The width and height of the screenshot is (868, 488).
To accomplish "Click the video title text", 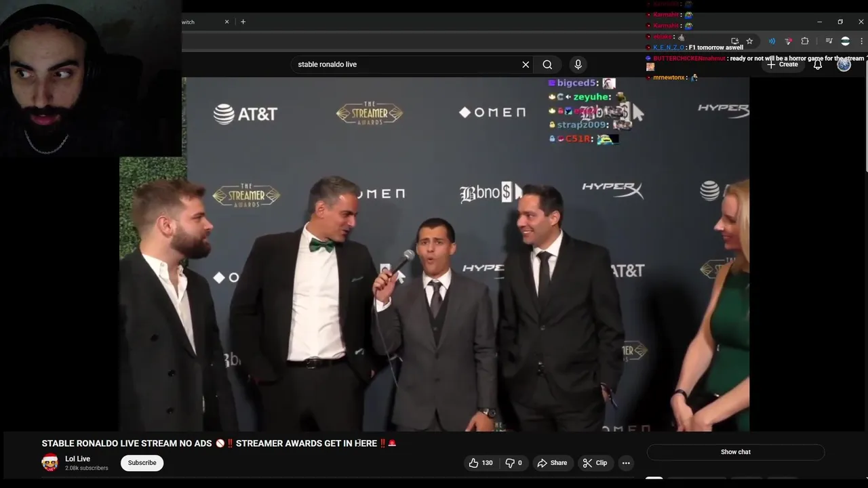I will pyautogui.click(x=219, y=443).
